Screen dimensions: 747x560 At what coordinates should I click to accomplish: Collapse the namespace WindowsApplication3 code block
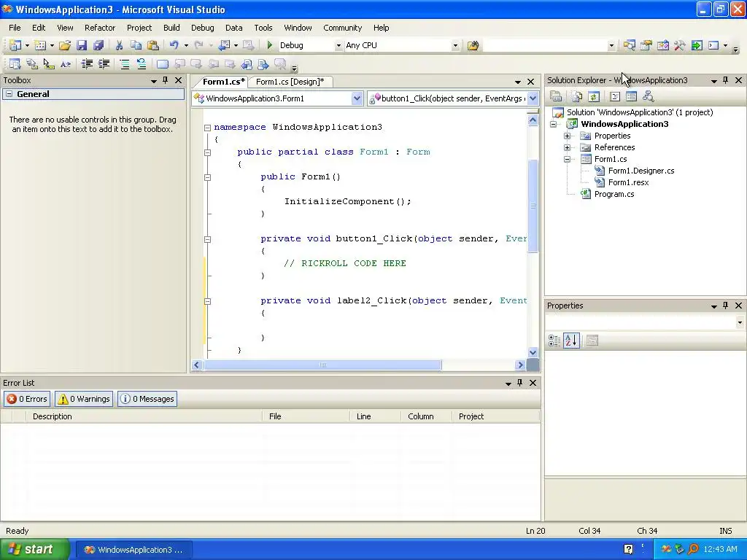(207, 128)
